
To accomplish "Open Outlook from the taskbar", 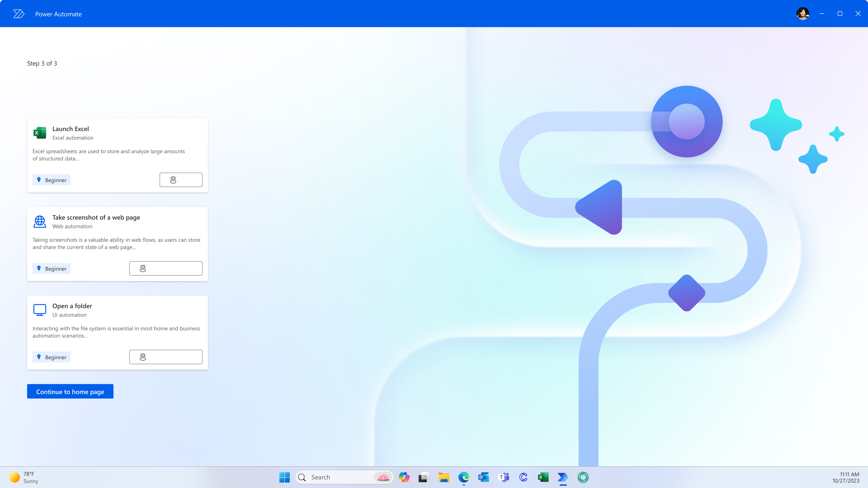I will click(484, 477).
